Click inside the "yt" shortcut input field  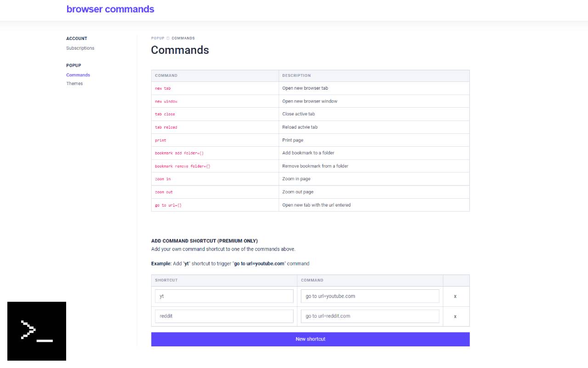coord(224,296)
